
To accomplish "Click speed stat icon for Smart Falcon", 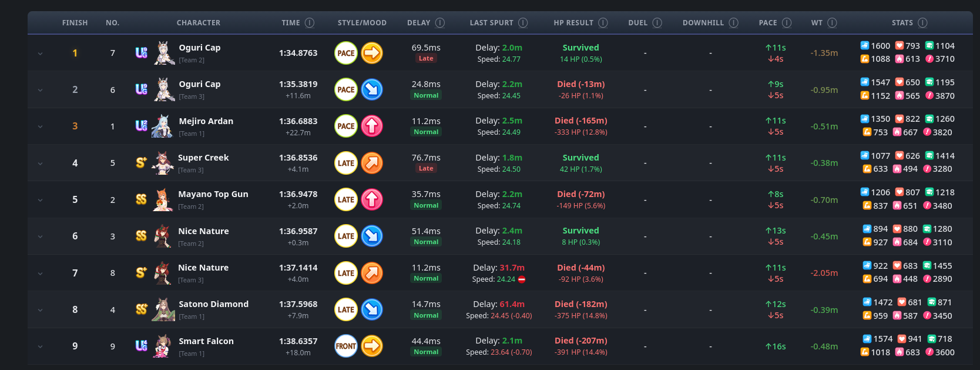I will click(x=867, y=339).
